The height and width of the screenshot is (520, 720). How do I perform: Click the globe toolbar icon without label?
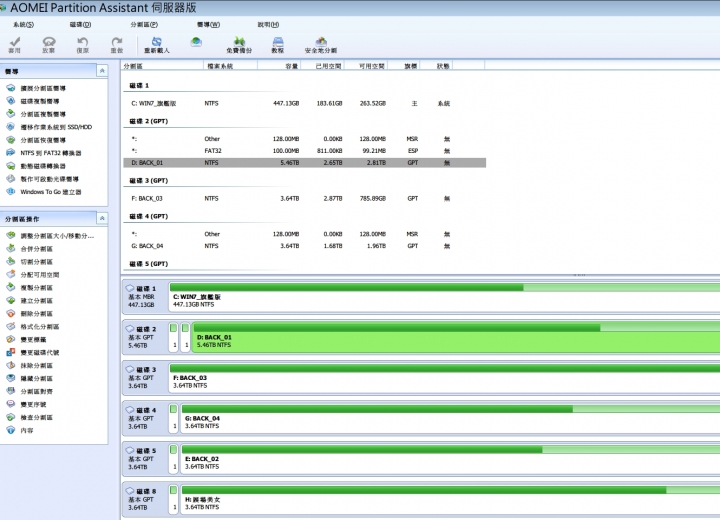(197, 42)
